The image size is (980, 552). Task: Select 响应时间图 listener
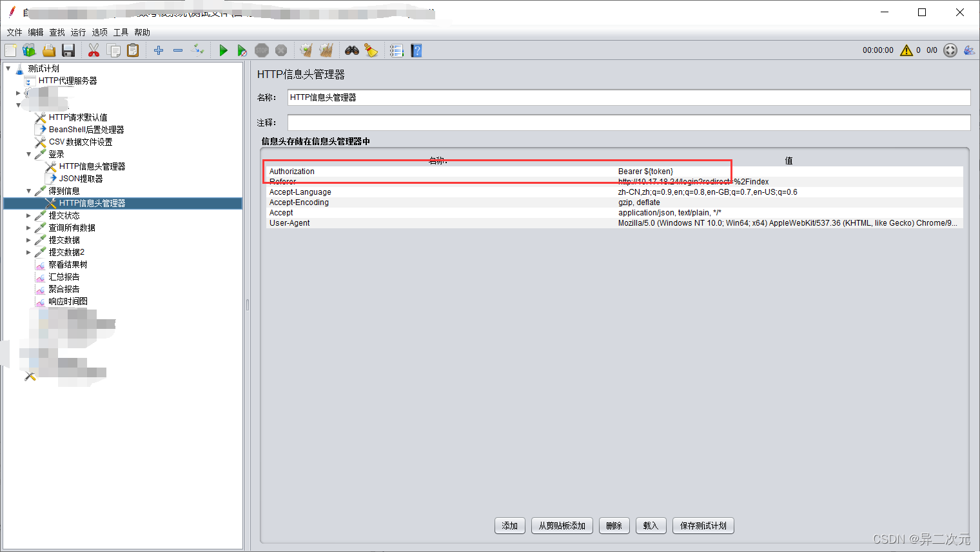click(68, 301)
